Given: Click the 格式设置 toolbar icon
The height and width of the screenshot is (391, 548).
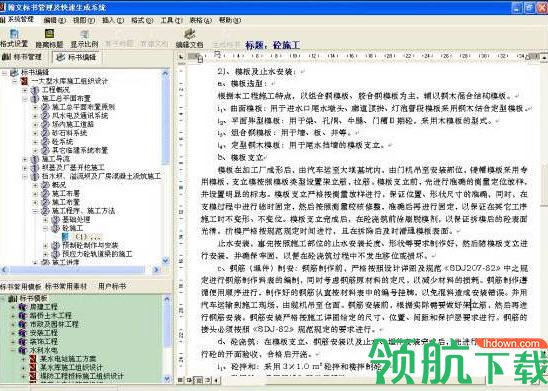Looking at the screenshot, I should (x=14, y=34).
